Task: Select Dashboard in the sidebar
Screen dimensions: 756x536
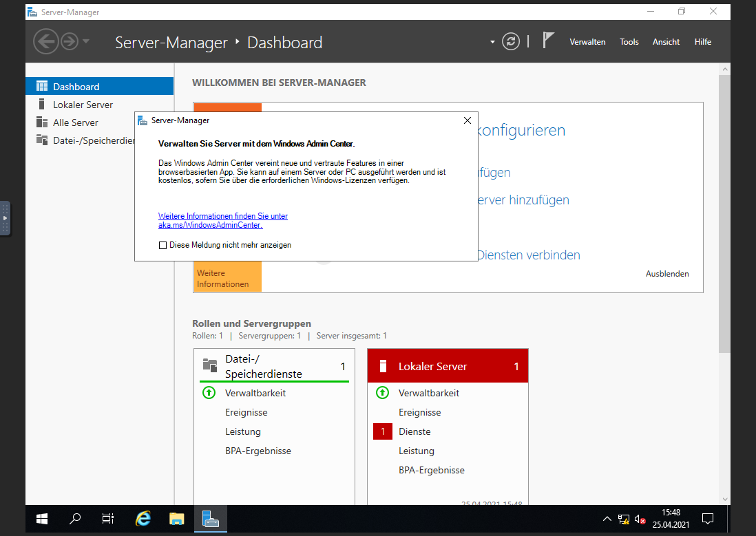Action: click(x=100, y=86)
